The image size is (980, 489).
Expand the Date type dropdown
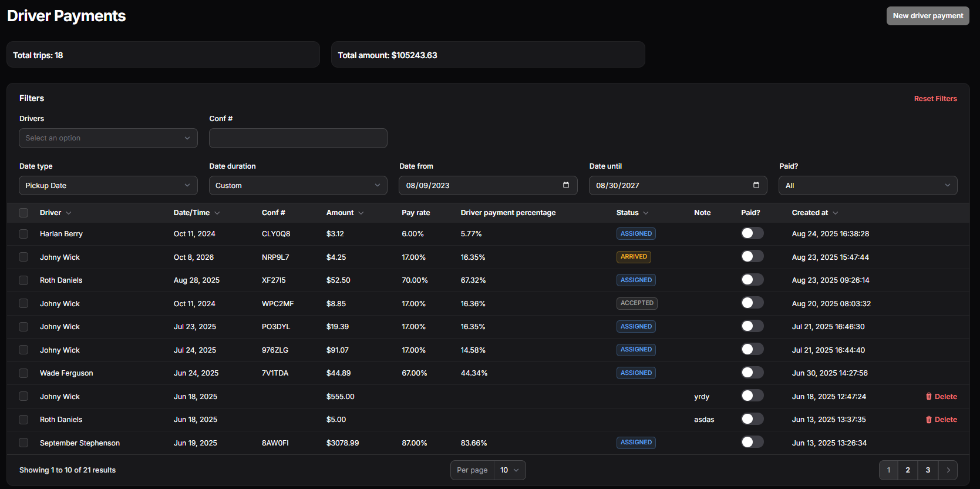[x=108, y=186]
